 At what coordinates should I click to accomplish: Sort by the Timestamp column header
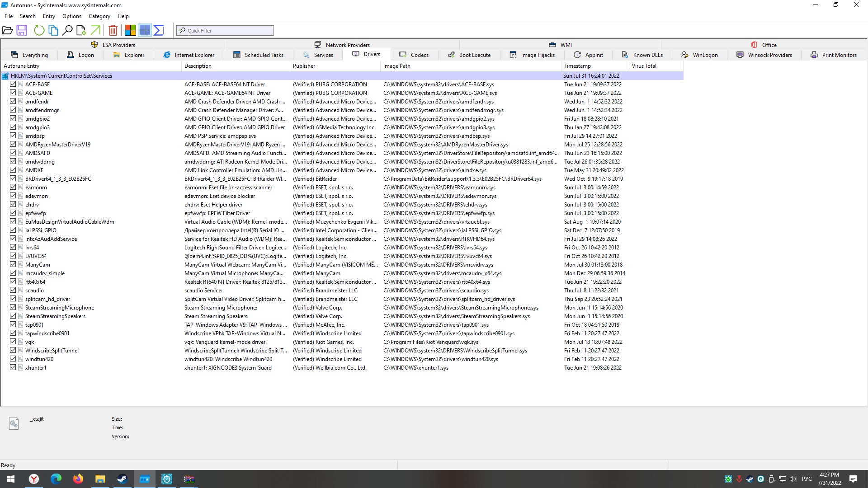577,66
